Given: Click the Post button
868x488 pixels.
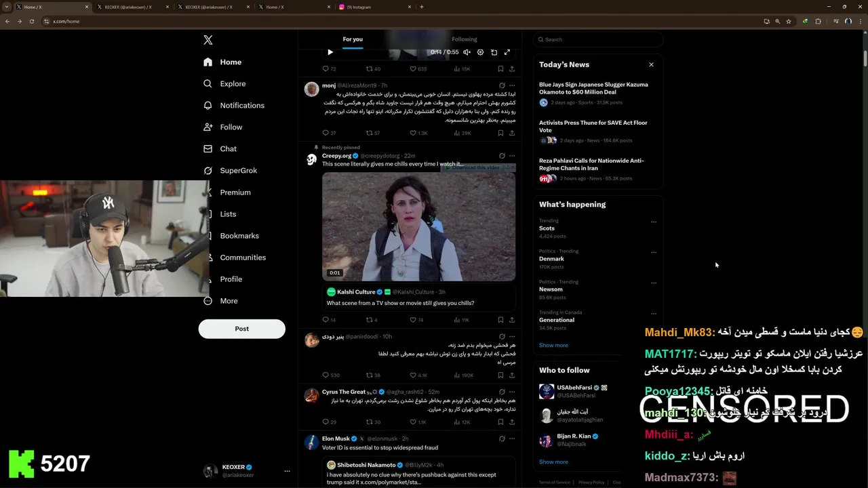Looking at the screenshot, I should pyautogui.click(x=242, y=329).
